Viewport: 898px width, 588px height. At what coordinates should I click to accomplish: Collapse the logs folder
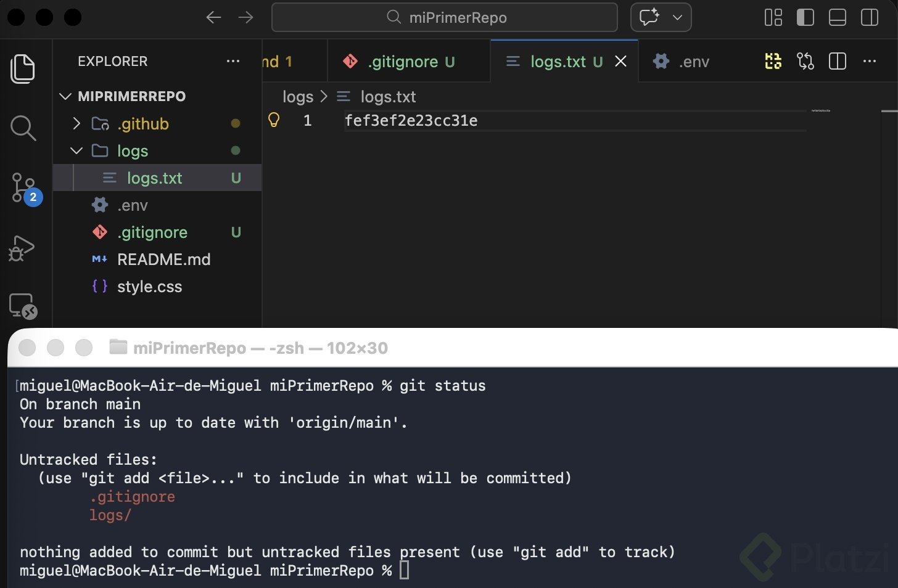(x=76, y=151)
